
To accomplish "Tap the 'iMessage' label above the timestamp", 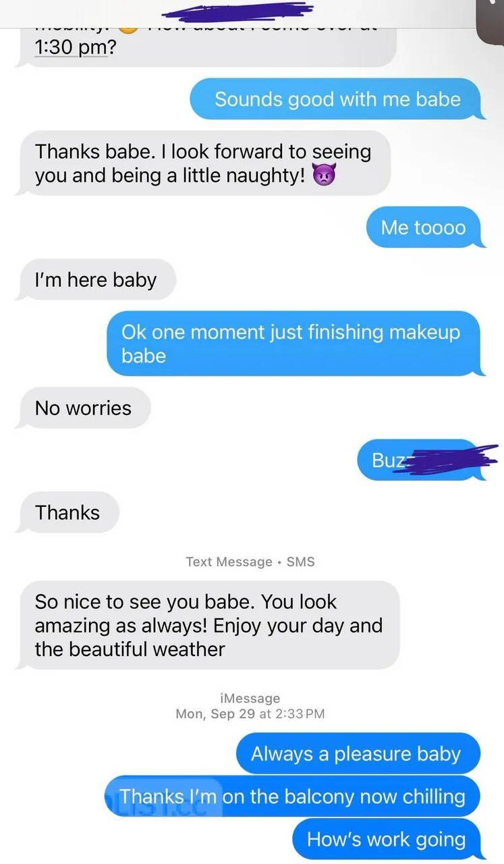I will 250,699.
